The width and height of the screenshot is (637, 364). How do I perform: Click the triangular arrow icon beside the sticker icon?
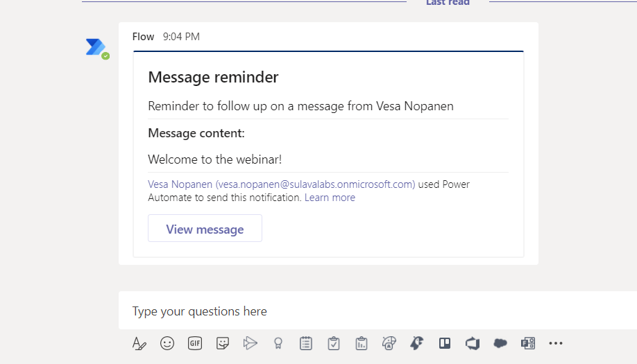[x=250, y=343]
